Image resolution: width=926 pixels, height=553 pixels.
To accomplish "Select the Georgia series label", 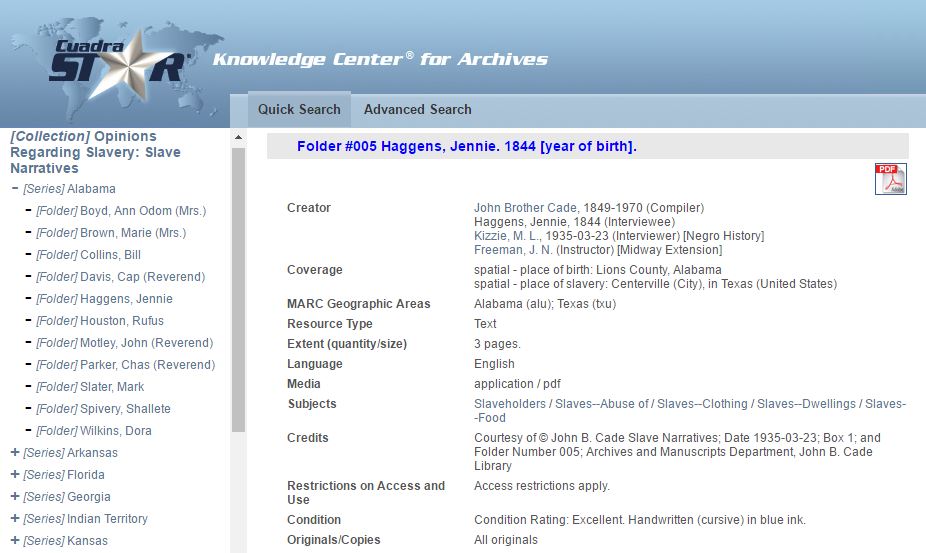I will [67, 497].
